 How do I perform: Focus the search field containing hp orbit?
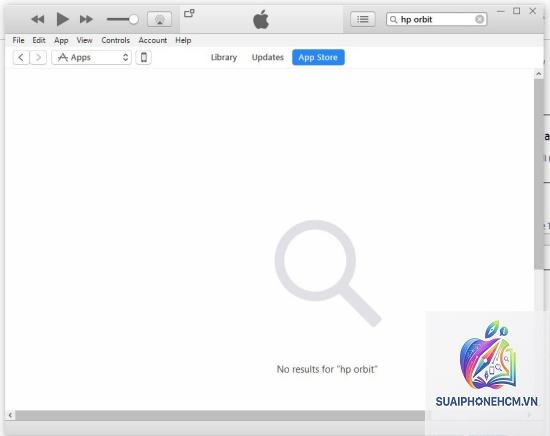436,19
